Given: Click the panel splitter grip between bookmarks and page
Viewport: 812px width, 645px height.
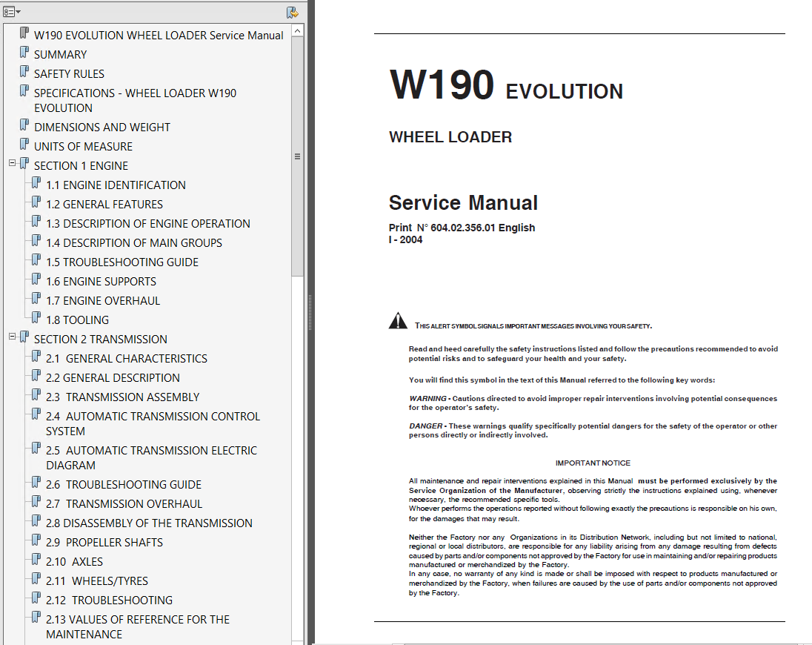Looking at the screenshot, I should (310, 312).
